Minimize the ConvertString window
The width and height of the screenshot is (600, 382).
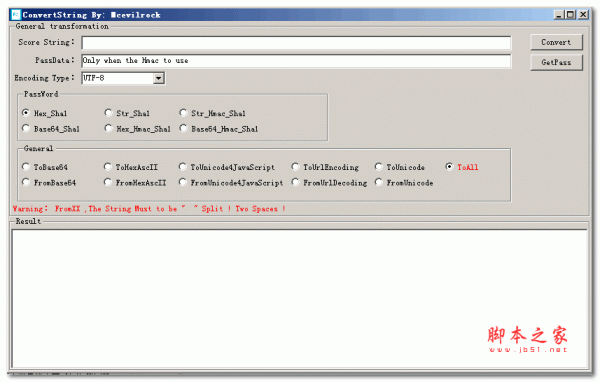click(559, 15)
